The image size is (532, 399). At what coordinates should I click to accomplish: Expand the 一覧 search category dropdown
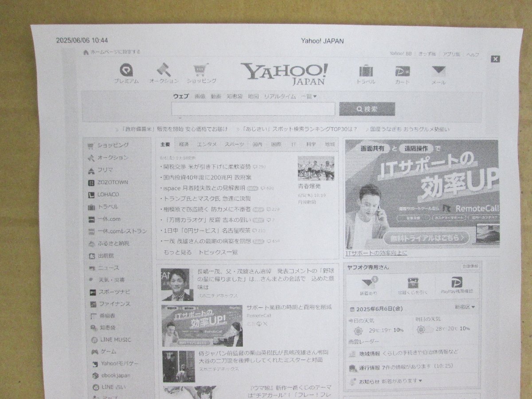[309, 96]
